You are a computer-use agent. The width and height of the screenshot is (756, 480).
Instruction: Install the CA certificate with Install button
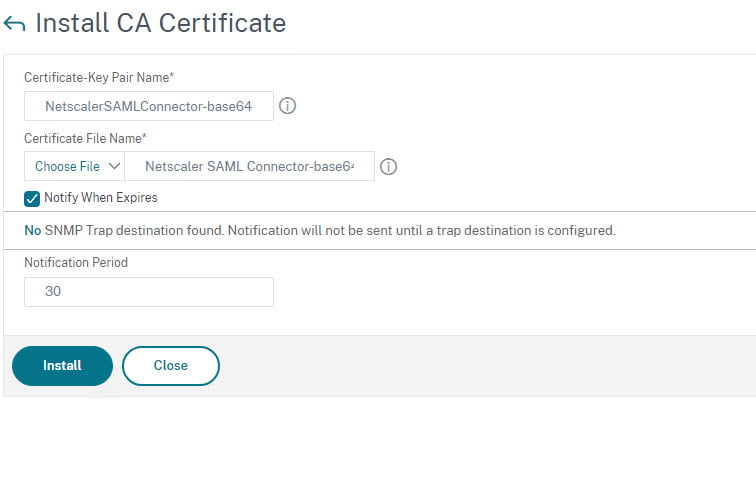click(x=62, y=366)
